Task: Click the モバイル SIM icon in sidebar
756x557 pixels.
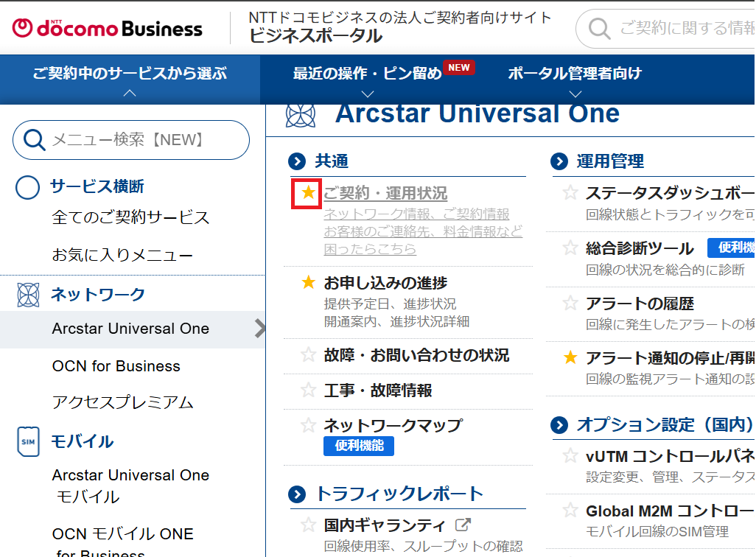Action: [28, 441]
